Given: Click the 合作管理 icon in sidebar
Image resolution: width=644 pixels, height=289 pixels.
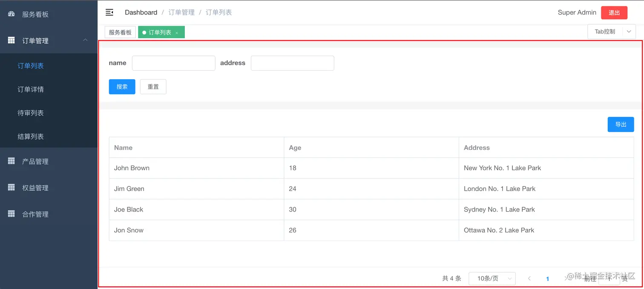Looking at the screenshot, I should (x=11, y=214).
